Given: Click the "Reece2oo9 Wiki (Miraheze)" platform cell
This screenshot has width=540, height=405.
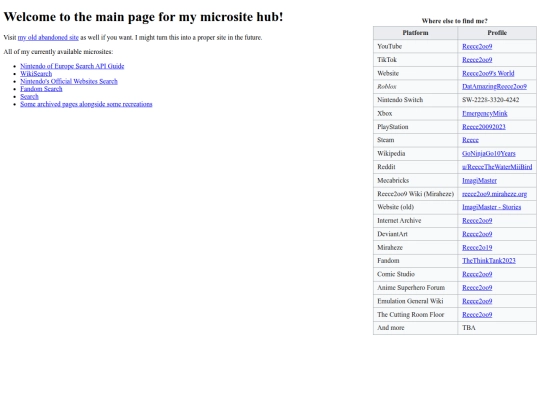Looking at the screenshot, I should tap(415, 194).
